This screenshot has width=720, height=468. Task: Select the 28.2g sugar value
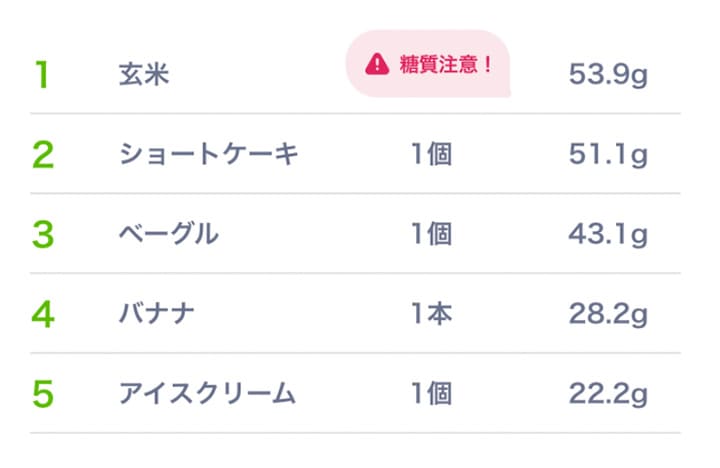click(608, 314)
